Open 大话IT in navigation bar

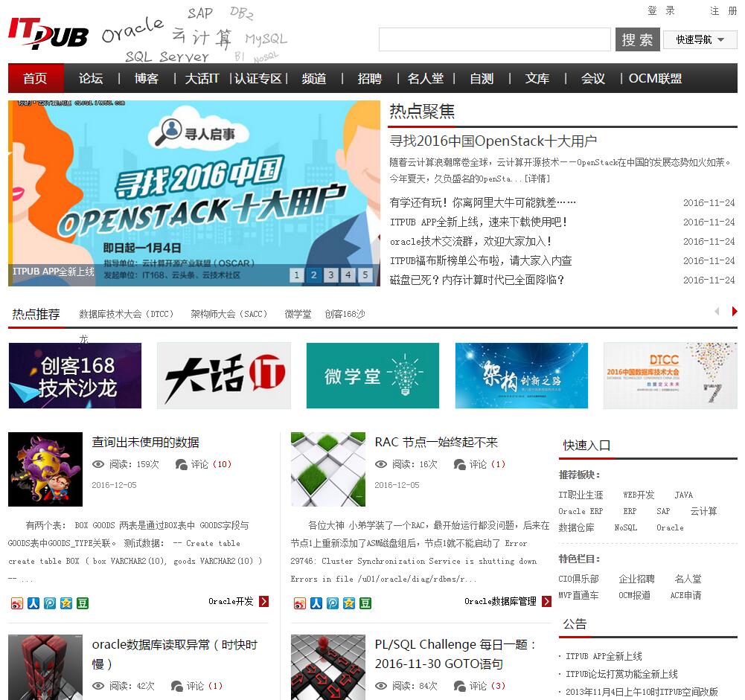pos(202,78)
